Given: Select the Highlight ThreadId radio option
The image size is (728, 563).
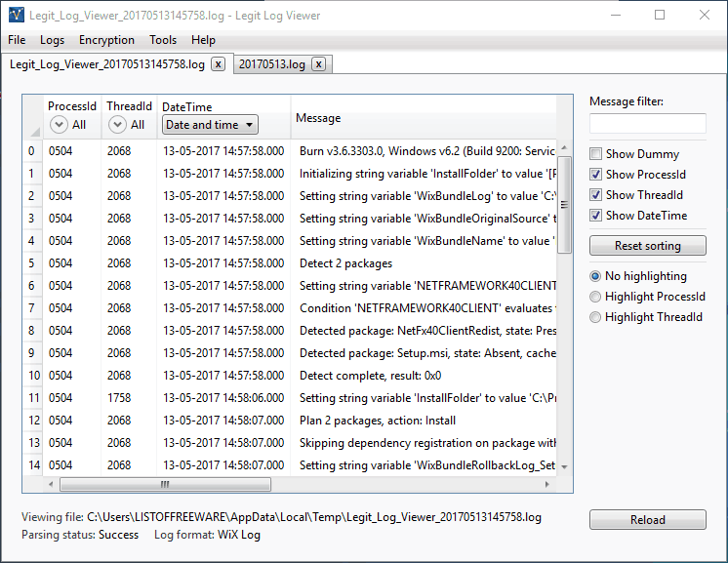Looking at the screenshot, I should 595,317.
